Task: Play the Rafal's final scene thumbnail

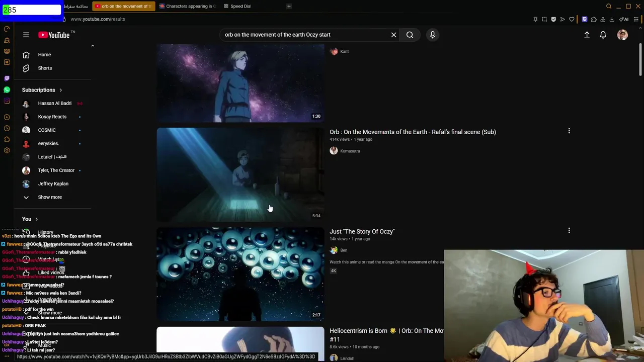Action: pos(240,174)
